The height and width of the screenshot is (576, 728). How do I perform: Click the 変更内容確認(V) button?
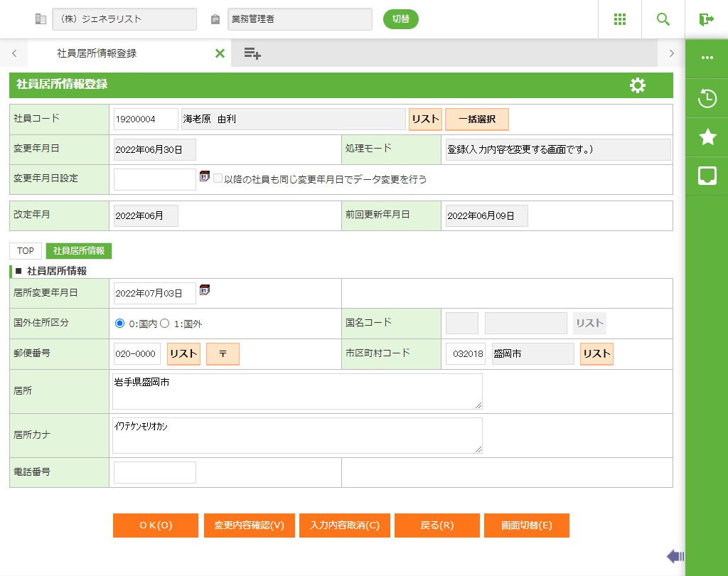pos(249,526)
